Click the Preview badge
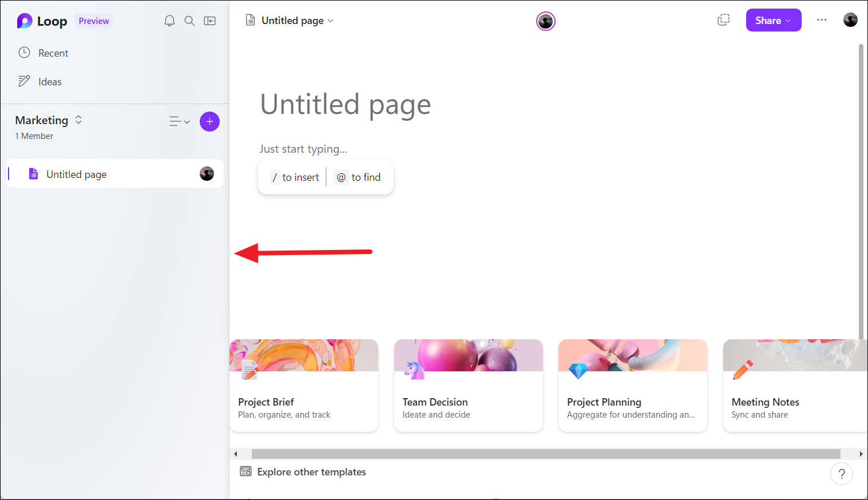 click(x=94, y=21)
